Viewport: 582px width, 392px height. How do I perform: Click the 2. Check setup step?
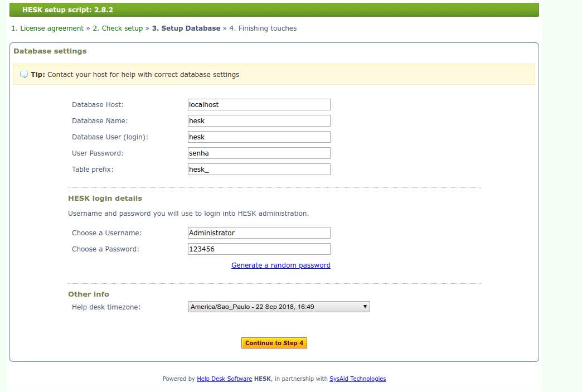tap(118, 28)
